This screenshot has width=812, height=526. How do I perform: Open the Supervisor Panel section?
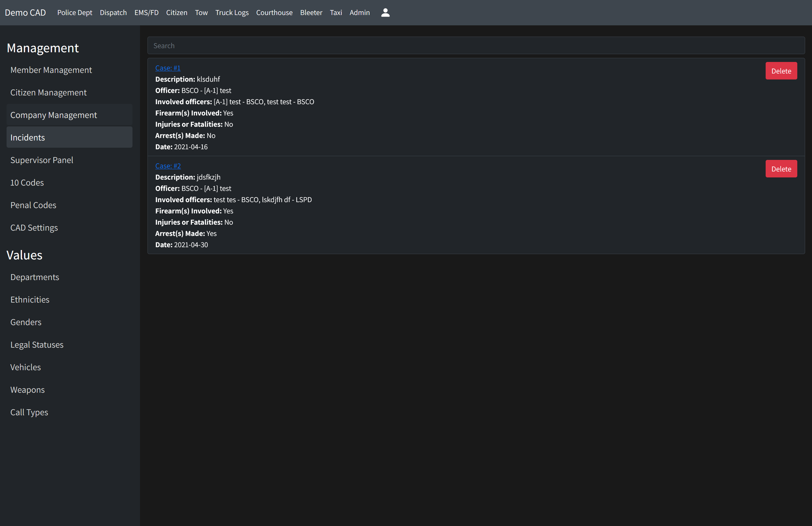click(42, 160)
